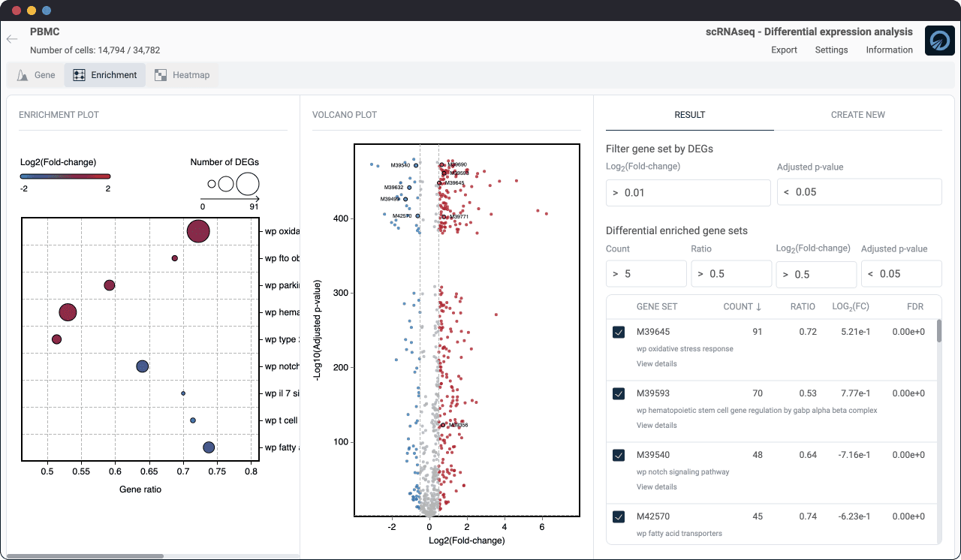
Task: Toggle the M39540 gene set checkbox
Action: click(619, 455)
